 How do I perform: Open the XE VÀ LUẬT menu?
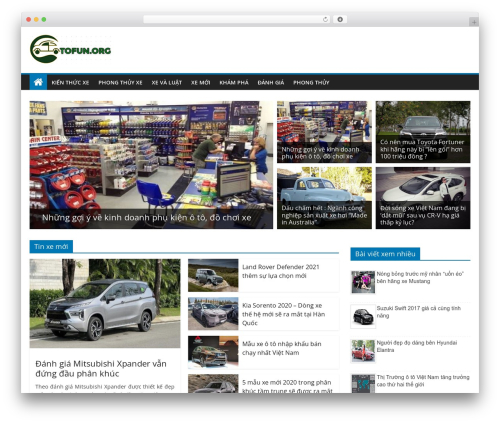click(x=167, y=82)
